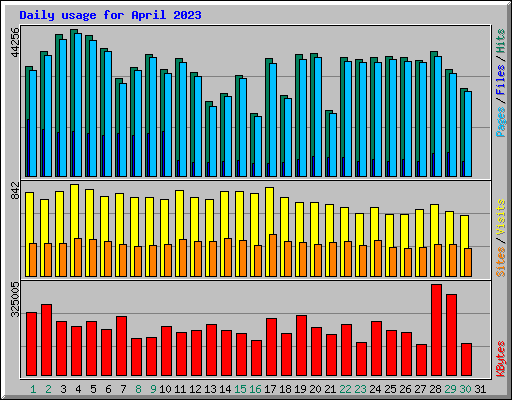Viewport: 512px width, 400px height.
Task: Click the 'Pages' legend label
Action: tap(500, 122)
